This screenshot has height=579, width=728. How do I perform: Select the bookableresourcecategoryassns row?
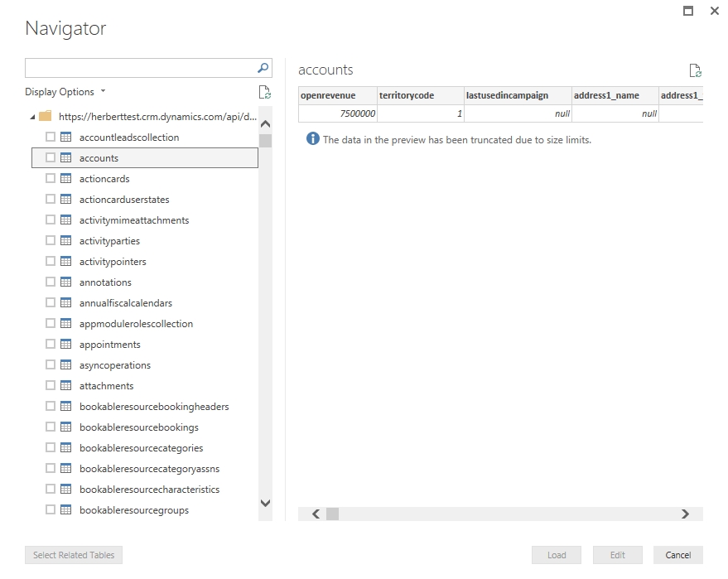[x=145, y=469]
